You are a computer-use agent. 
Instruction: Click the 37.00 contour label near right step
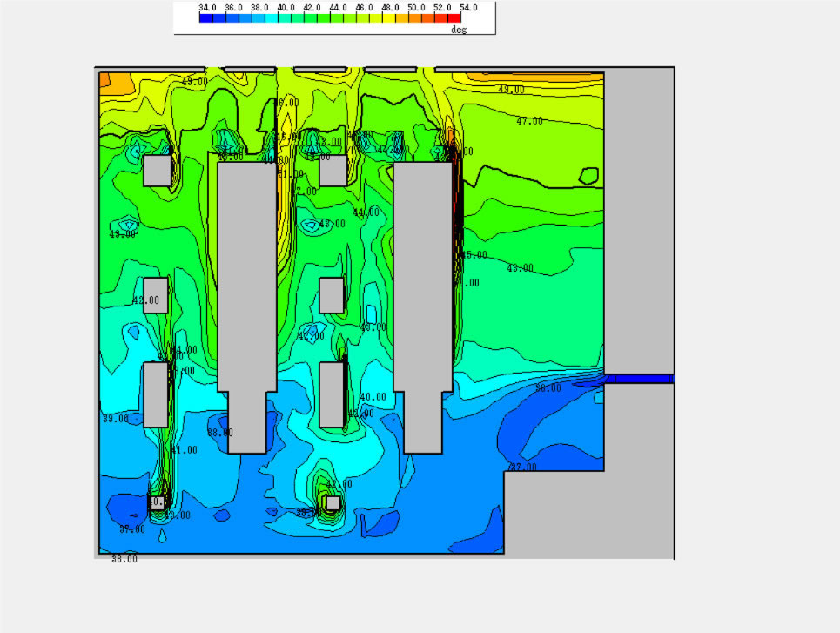(522, 468)
